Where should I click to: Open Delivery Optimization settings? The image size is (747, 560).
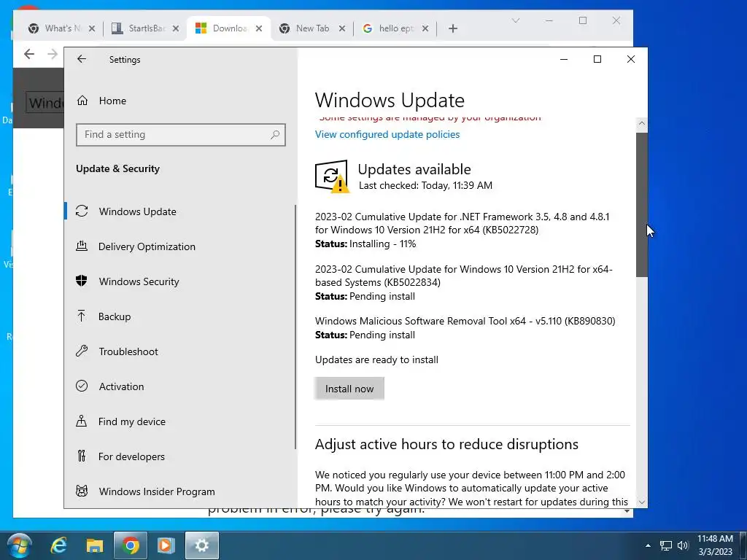point(147,246)
